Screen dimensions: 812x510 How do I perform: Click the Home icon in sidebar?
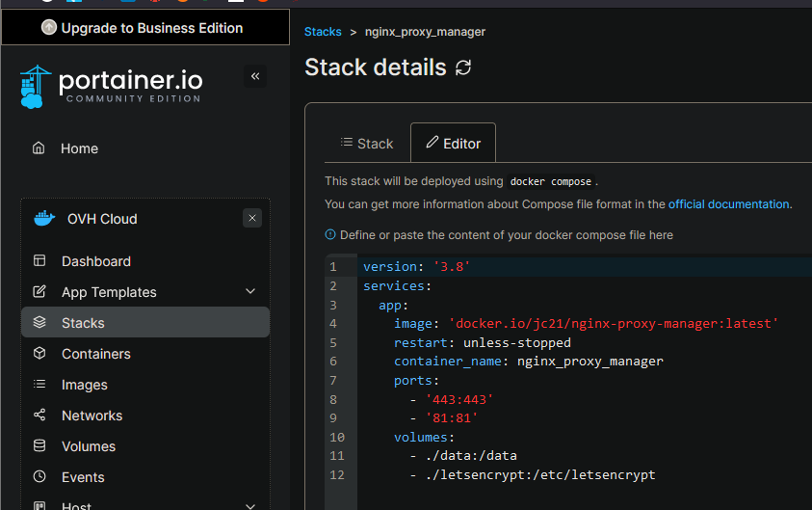(39, 148)
